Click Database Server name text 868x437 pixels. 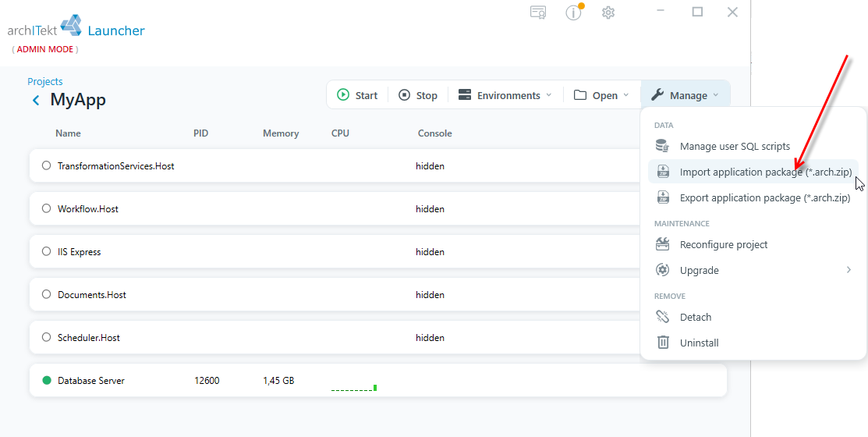tap(91, 381)
